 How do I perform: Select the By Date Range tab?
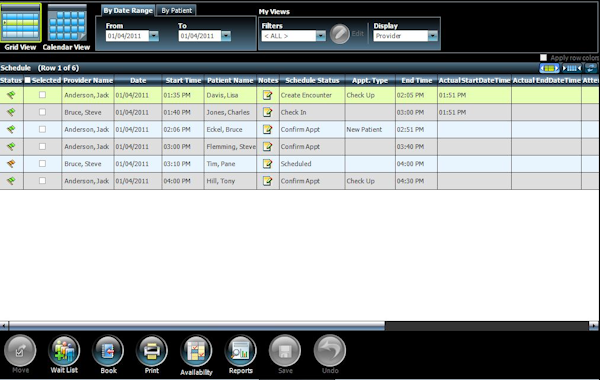(128, 10)
